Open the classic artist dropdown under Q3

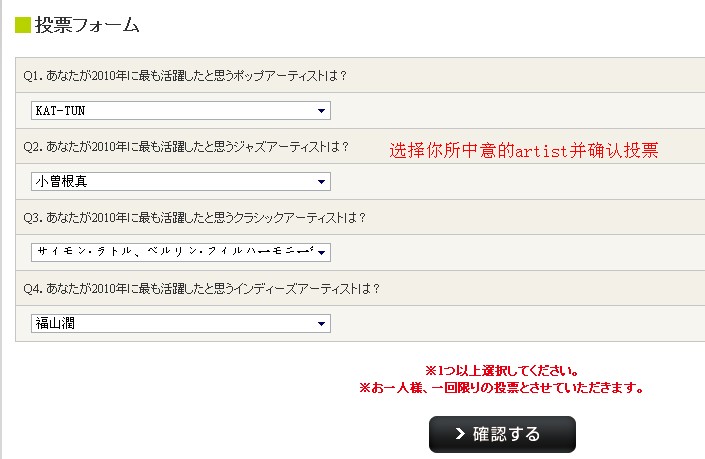pos(181,252)
